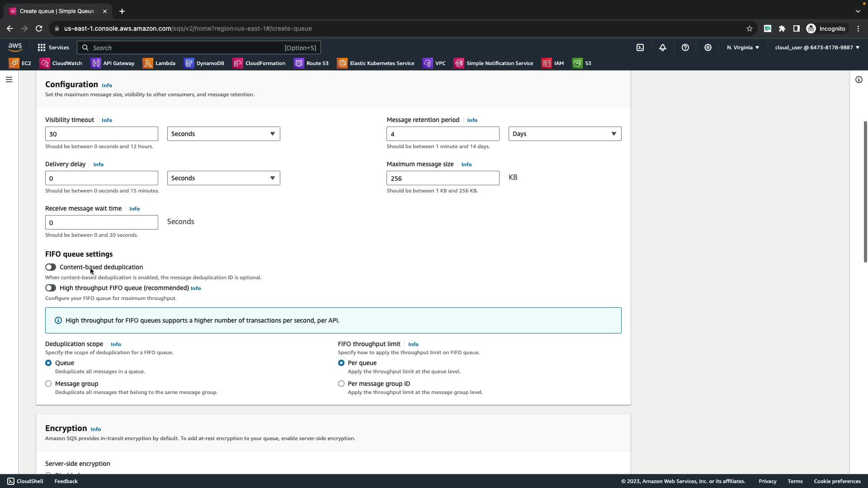Click the Feedback link in the footer
Screen dimensions: 868x488
(66, 481)
